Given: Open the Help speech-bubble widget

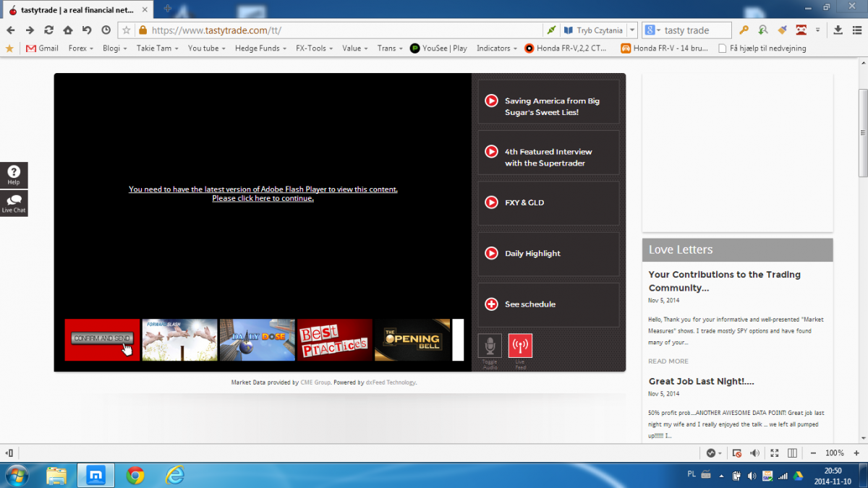Looking at the screenshot, I should 14,175.
